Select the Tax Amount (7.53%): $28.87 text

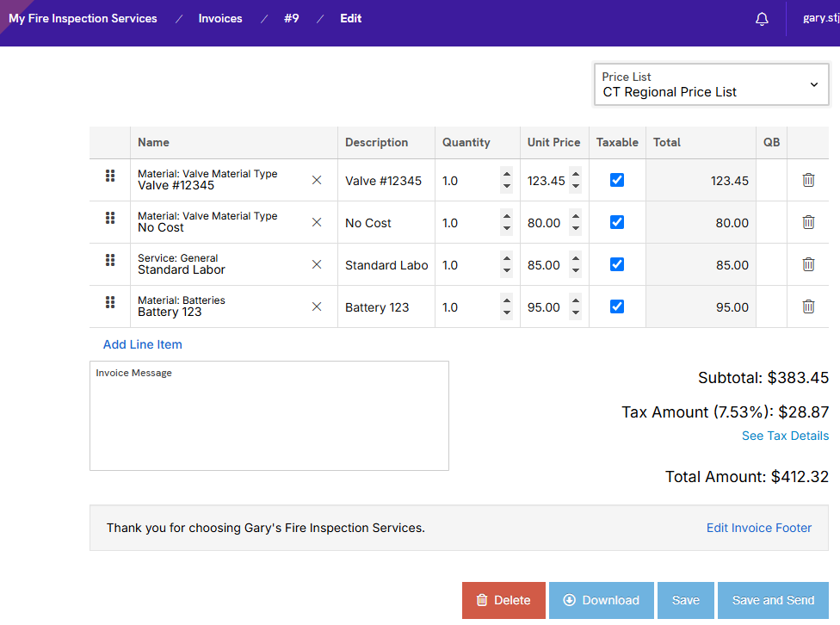point(726,412)
